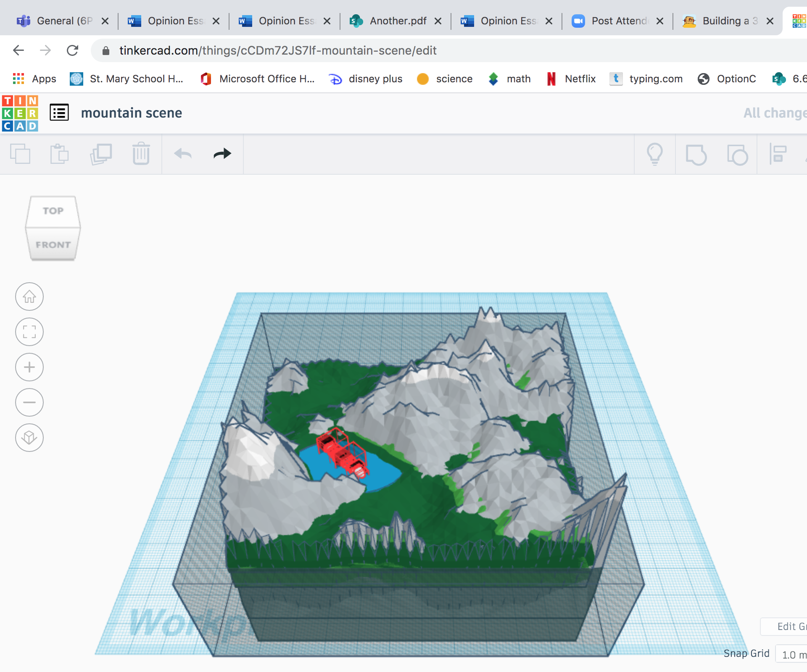Click Fit view to selection
The width and height of the screenshot is (807, 672).
[29, 332]
